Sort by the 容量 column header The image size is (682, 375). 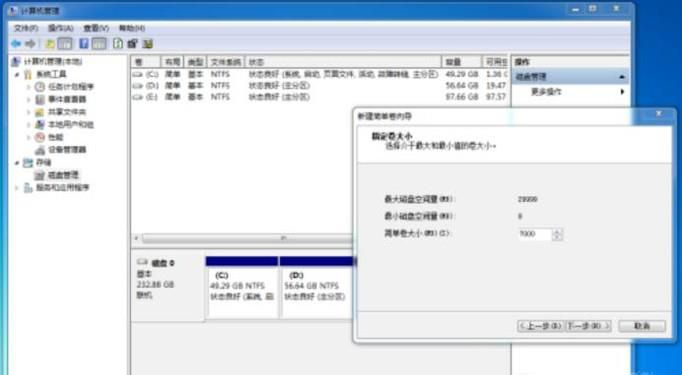pyautogui.click(x=461, y=62)
